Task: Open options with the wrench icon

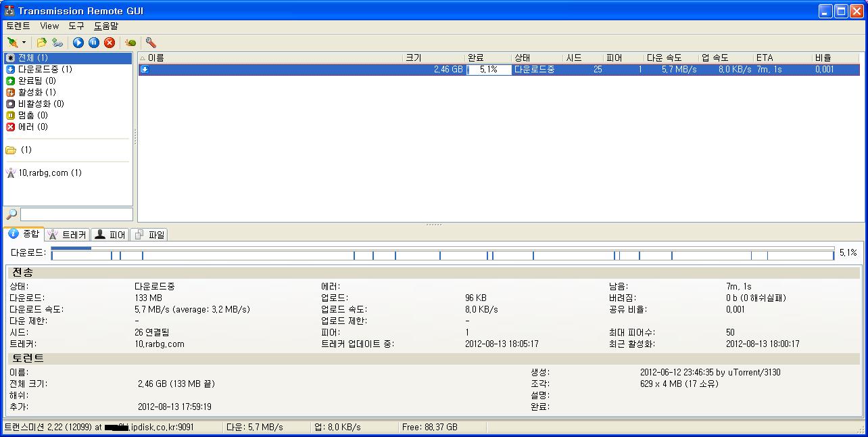Action: (151, 43)
